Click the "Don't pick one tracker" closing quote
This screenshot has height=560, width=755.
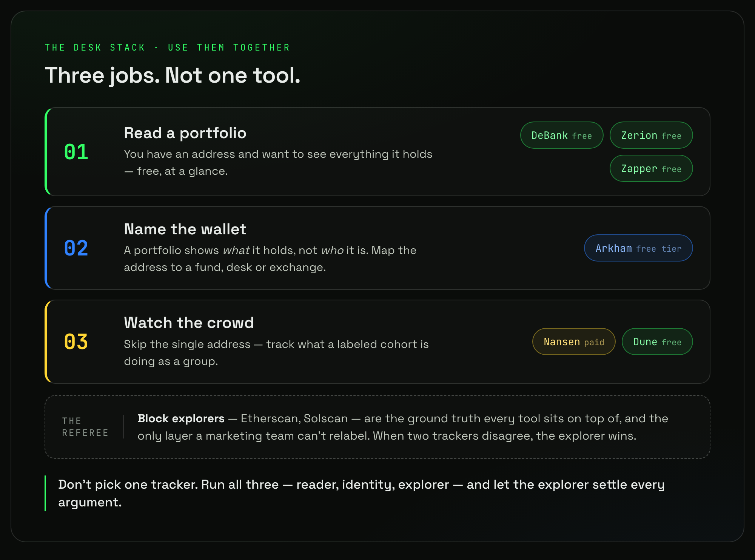point(361,493)
